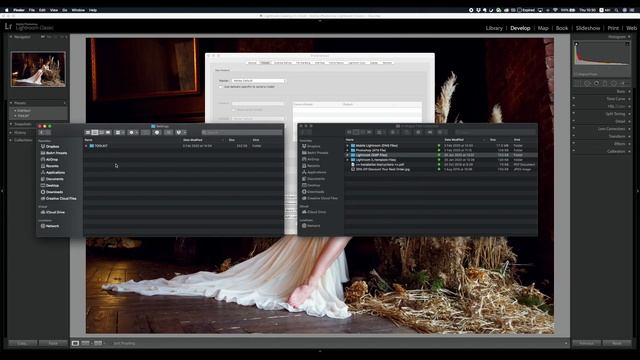Select the Radial Filter tool
The width and height of the screenshot is (640, 360).
coord(613,83)
